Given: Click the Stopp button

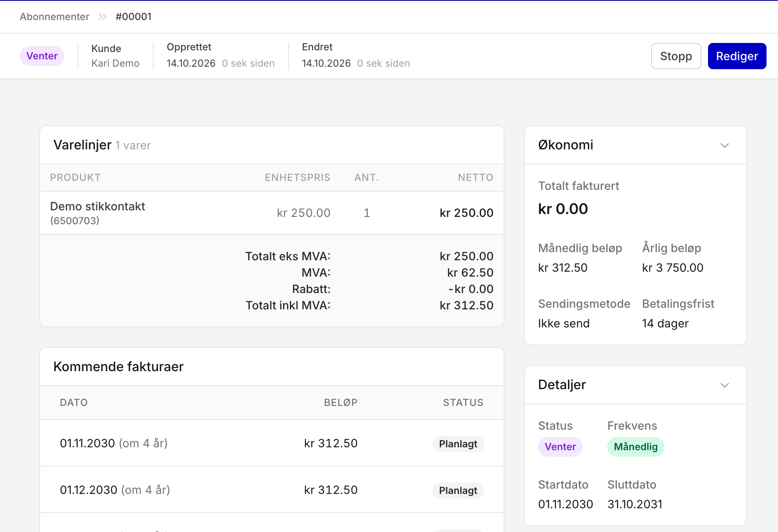Looking at the screenshot, I should (x=676, y=56).
